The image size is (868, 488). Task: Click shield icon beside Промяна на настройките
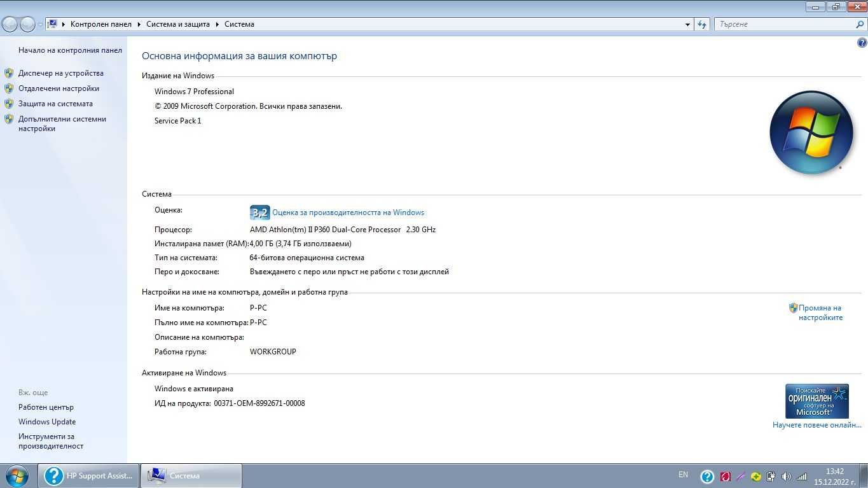pos(793,308)
